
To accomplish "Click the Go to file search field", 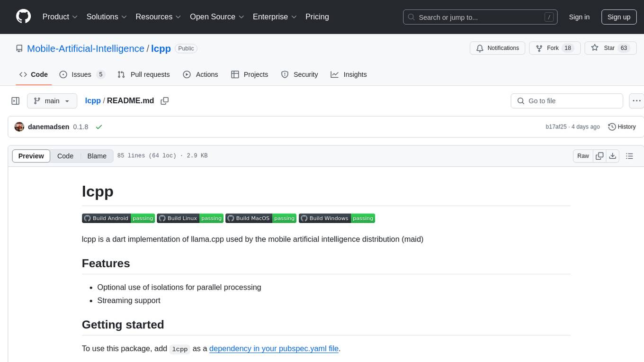I will tap(567, 101).
